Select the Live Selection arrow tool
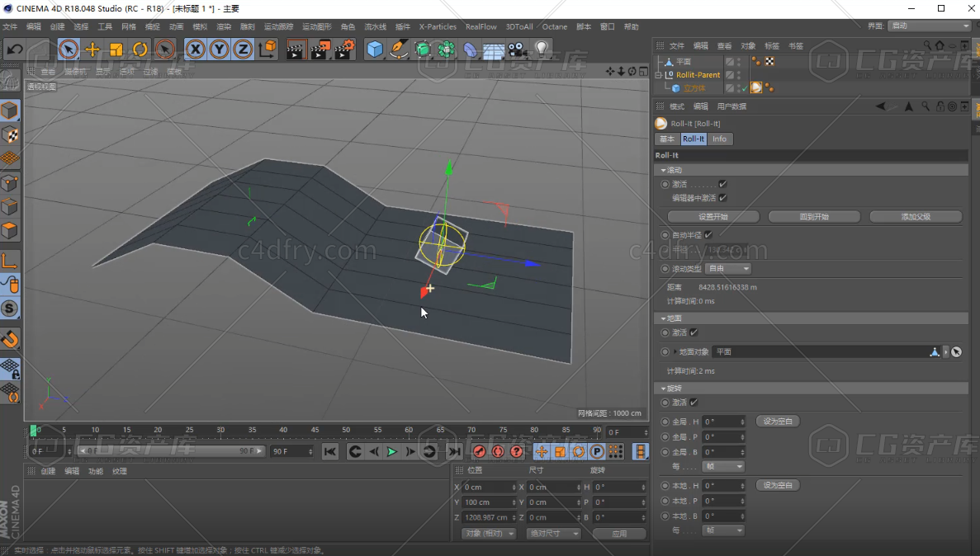Viewport: 980px width, 556px height. (x=69, y=49)
